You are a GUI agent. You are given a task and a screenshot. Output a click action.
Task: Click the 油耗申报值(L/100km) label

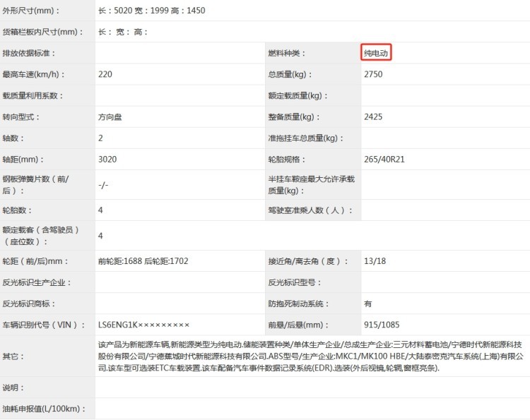[x=43, y=409]
